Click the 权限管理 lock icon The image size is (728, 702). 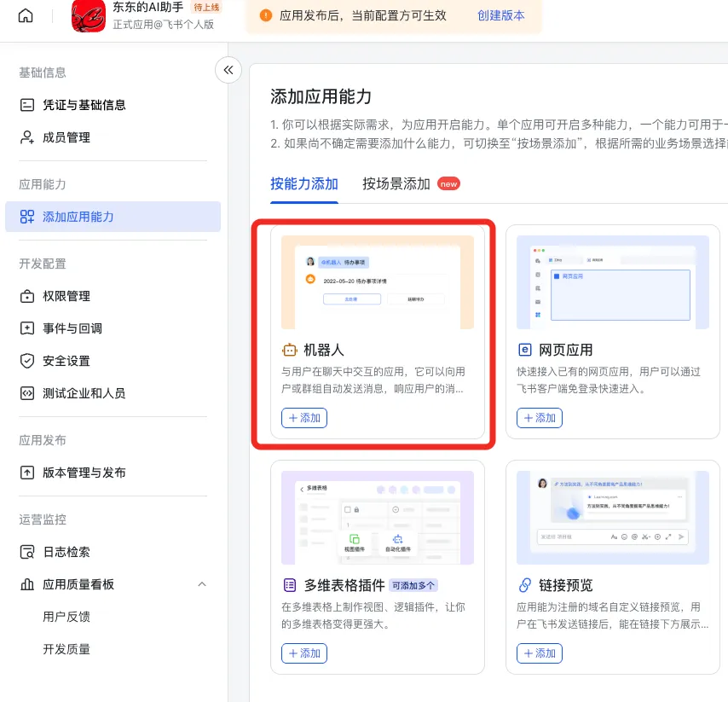tap(27, 296)
